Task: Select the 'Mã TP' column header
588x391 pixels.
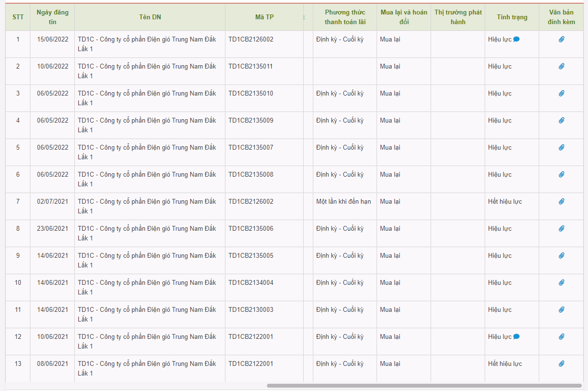Action: (x=264, y=17)
